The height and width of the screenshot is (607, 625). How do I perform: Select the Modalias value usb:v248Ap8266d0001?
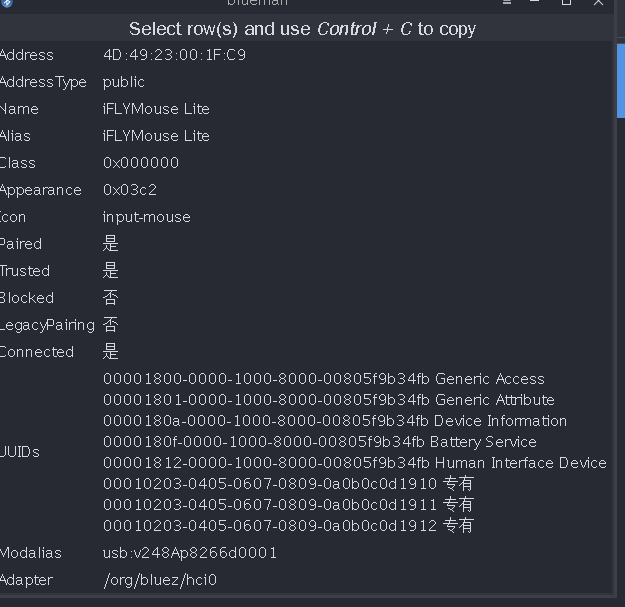pos(190,553)
